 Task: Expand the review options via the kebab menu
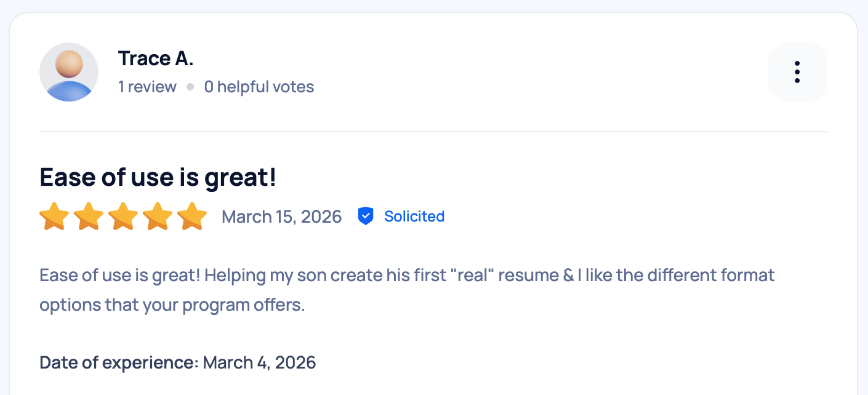click(798, 71)
